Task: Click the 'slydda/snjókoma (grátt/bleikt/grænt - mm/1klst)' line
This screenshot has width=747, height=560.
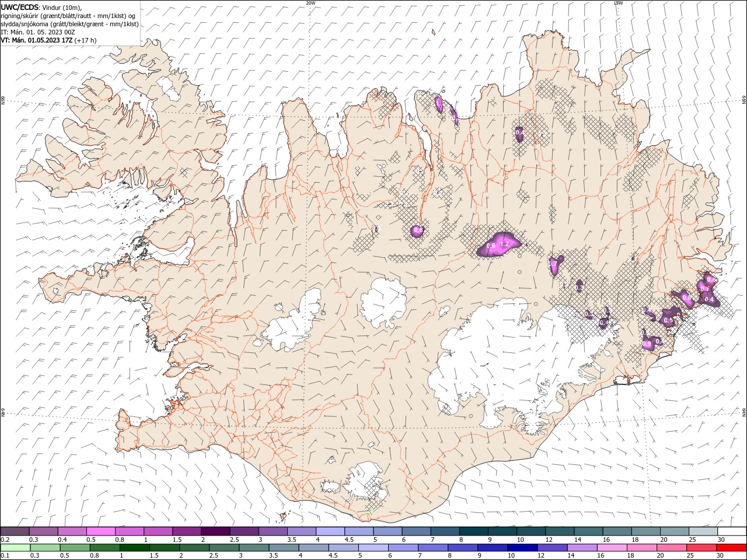Action: pyautogui.click(x=68, y=23)
